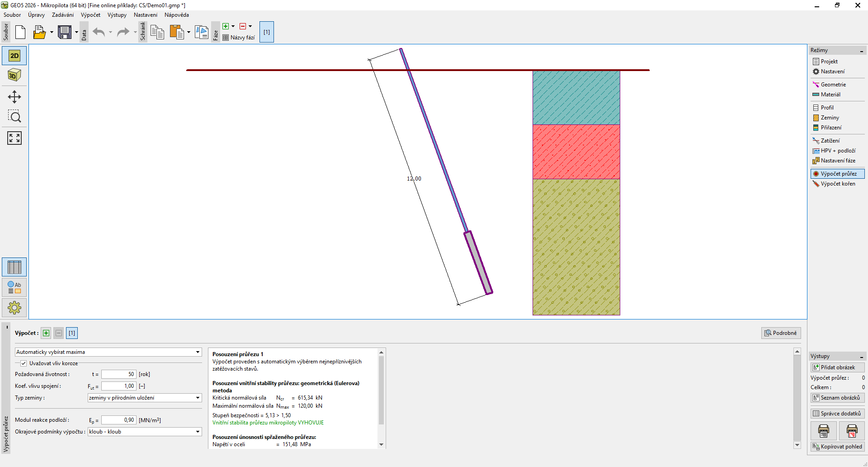
Task: Click the Přidat obrázek button
Action: (x=837, y=367)
